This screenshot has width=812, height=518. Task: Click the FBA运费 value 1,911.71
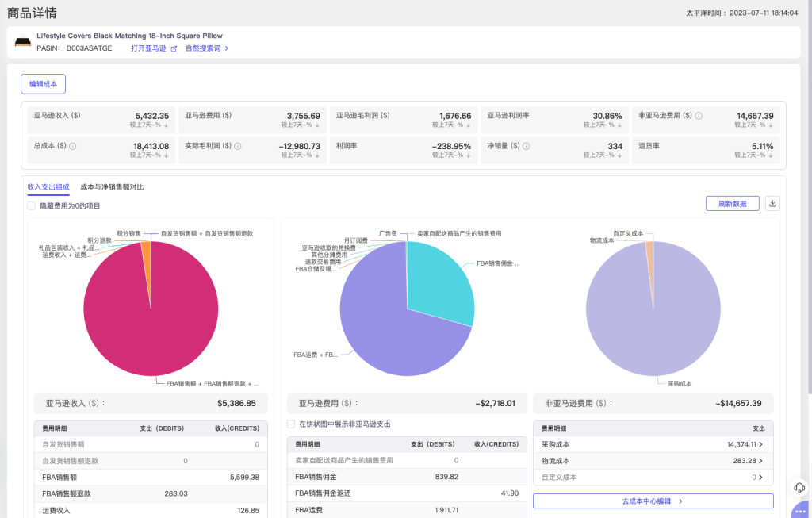[446, 510]
